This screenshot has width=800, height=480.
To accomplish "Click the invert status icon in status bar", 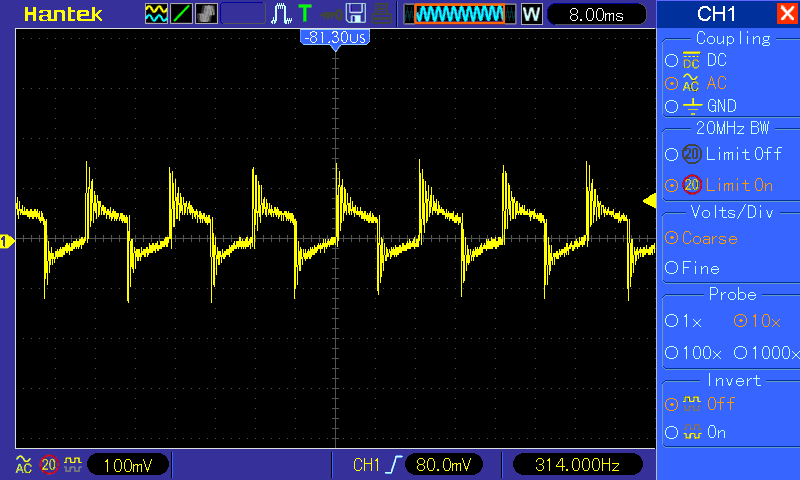I will [73, 464].
